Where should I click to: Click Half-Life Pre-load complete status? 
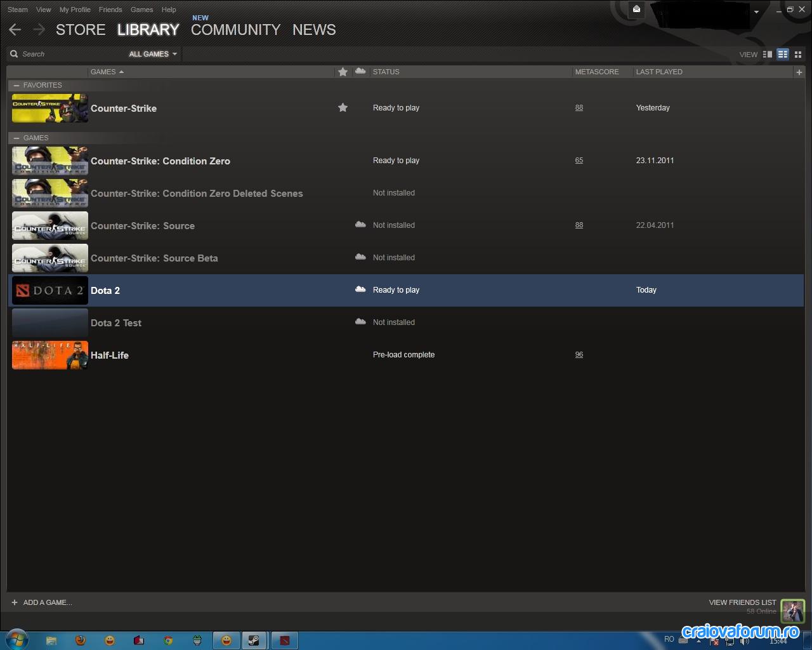pyautogui.click(x=403, y=355)
